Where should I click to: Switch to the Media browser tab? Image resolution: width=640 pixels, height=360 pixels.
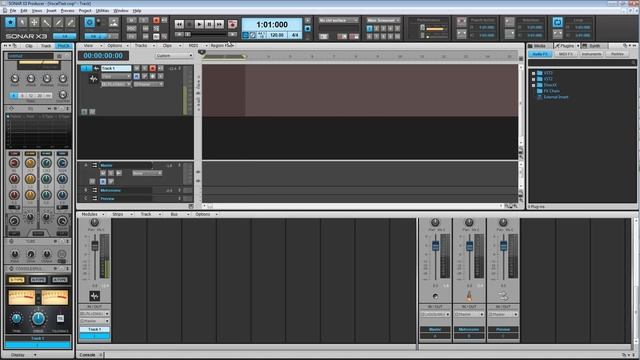pyautogui.click(x=540, y=46)
